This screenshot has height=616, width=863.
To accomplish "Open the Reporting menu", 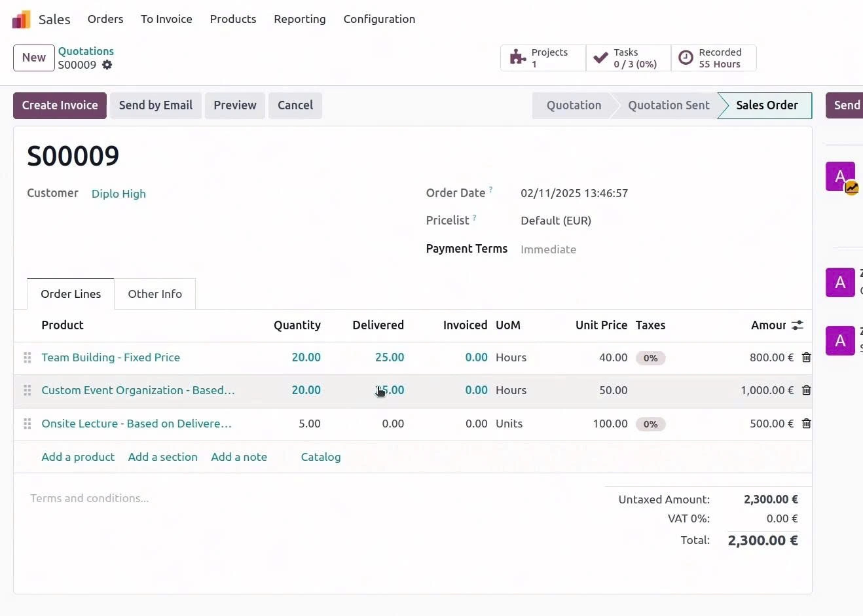I will click(x=299, y=19).
